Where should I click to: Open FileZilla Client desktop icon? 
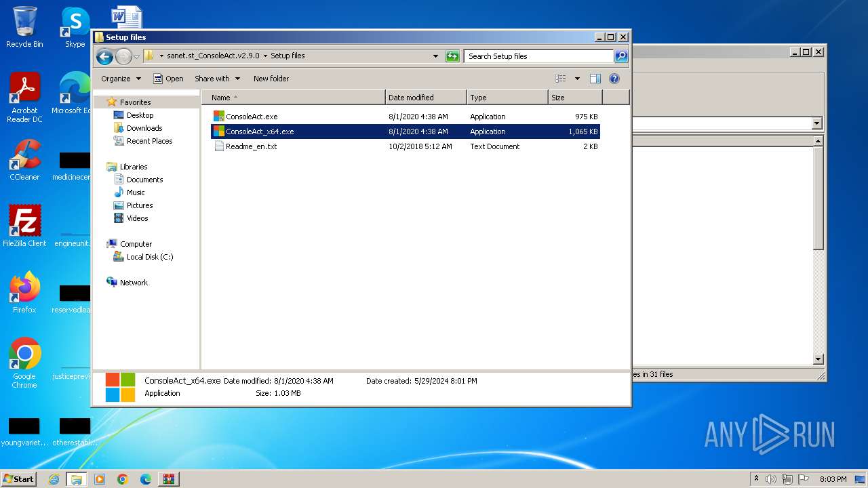[24, 226]
